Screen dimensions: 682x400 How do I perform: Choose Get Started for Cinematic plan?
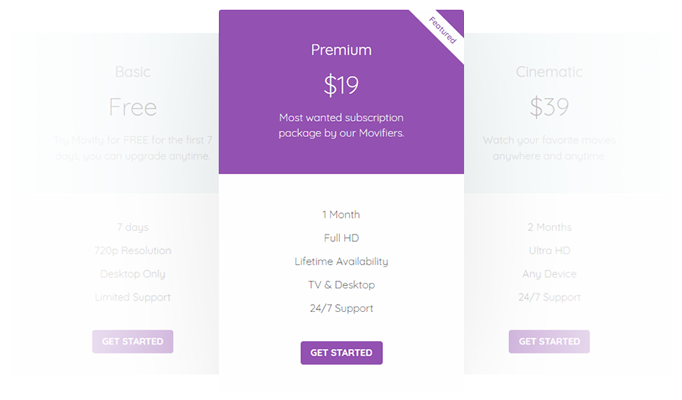[x=549, y=341]
